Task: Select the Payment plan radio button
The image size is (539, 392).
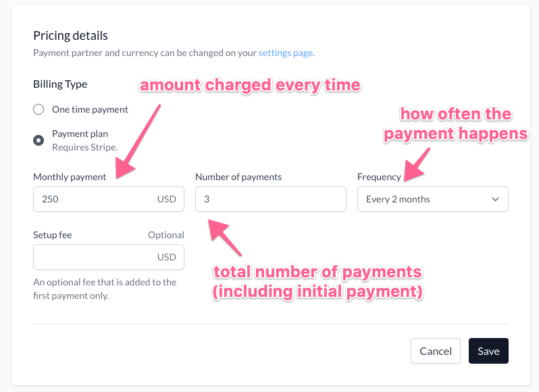Action: tap(38, 140)
